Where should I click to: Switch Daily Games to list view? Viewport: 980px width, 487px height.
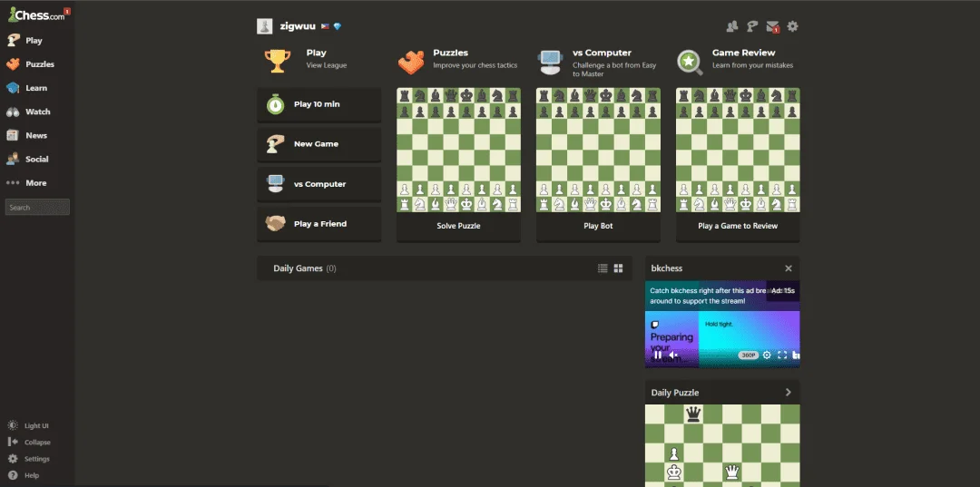[x=603, y=268]
